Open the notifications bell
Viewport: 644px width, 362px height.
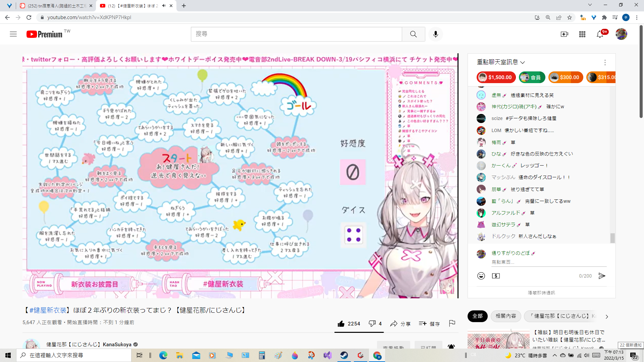pos(600,34)
